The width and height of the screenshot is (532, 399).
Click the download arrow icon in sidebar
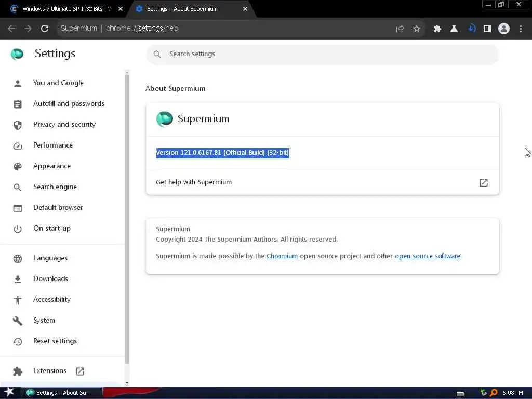pyautogui.click(x=18, y=279)
